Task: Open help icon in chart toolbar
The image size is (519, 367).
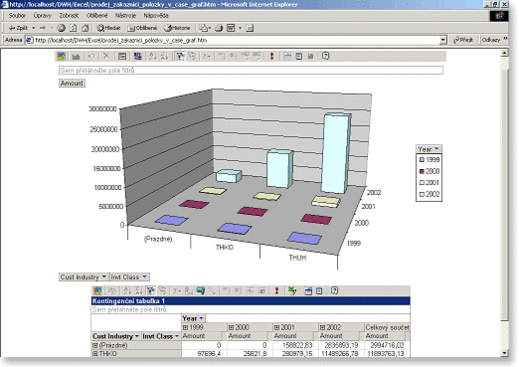Action: click(326, 56)
